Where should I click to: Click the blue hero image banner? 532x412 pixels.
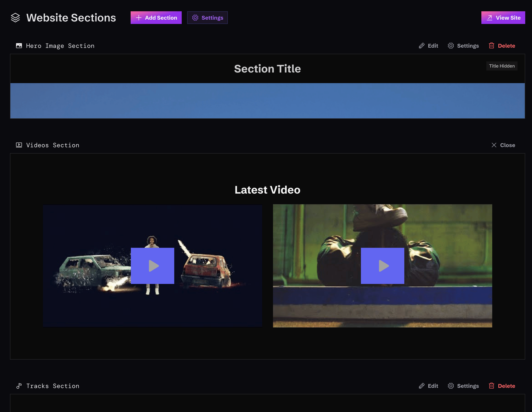pyautogui.click(x=267, y=101)
